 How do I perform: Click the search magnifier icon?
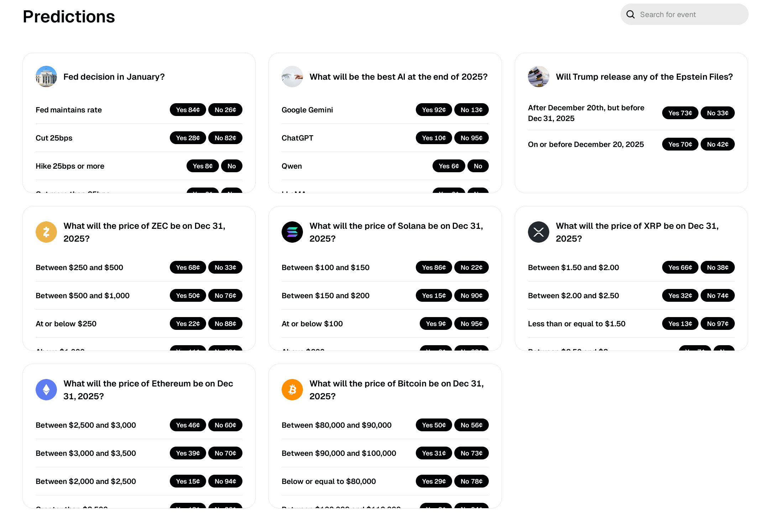(x=630, y=14)
